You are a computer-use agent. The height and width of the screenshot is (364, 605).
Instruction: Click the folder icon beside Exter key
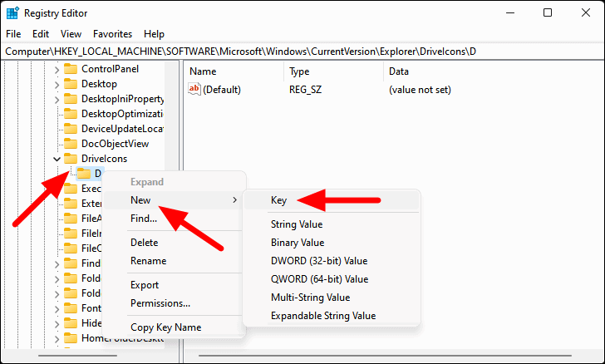point(71,204)
